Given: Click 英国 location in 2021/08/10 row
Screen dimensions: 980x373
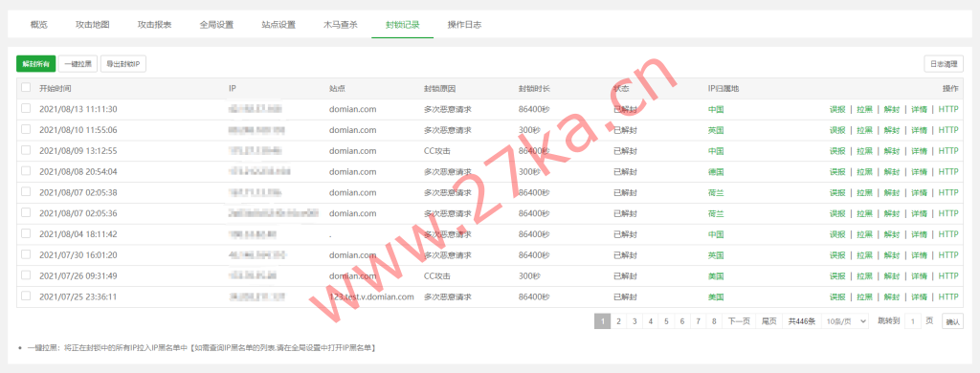Looking at the screenshot, I should click(x=716, y=130).
